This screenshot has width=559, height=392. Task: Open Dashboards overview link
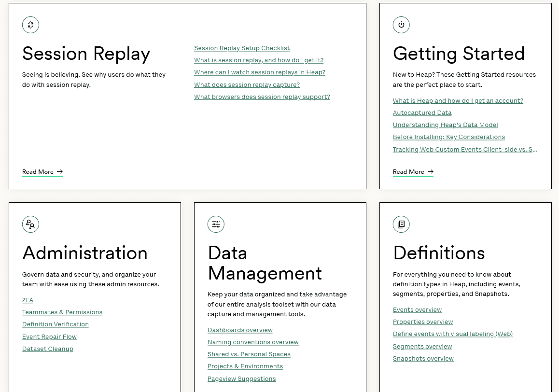(240, 330)
